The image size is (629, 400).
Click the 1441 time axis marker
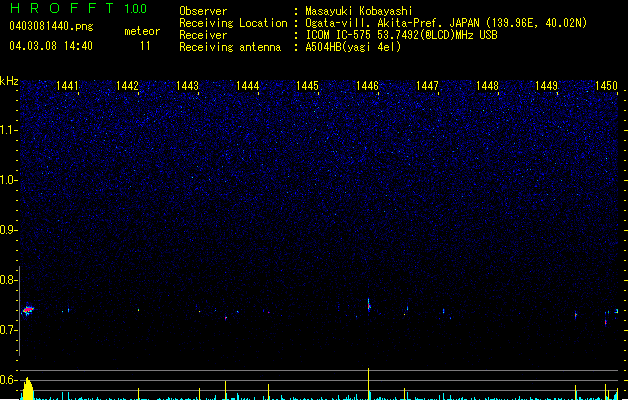[67, 86]
